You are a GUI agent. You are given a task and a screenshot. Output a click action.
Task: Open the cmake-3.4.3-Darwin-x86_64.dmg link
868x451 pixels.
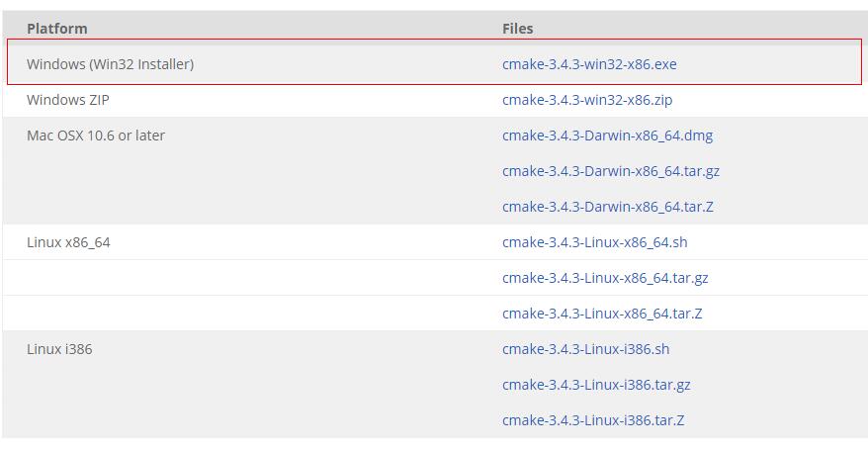(x=607, y=135)
